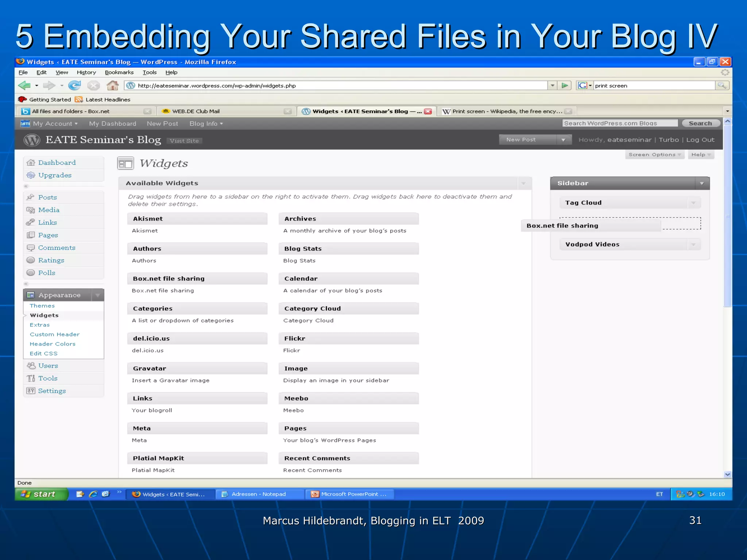Click the Firefox Back arrow button
The image size is (747, 560).
coord(24,86)
